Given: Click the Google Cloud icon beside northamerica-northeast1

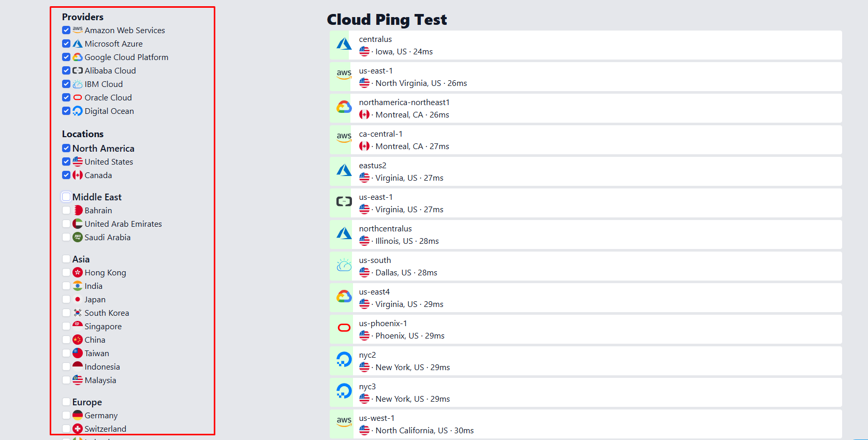Looking at the screenshot, I should click(x=344, y=107).
